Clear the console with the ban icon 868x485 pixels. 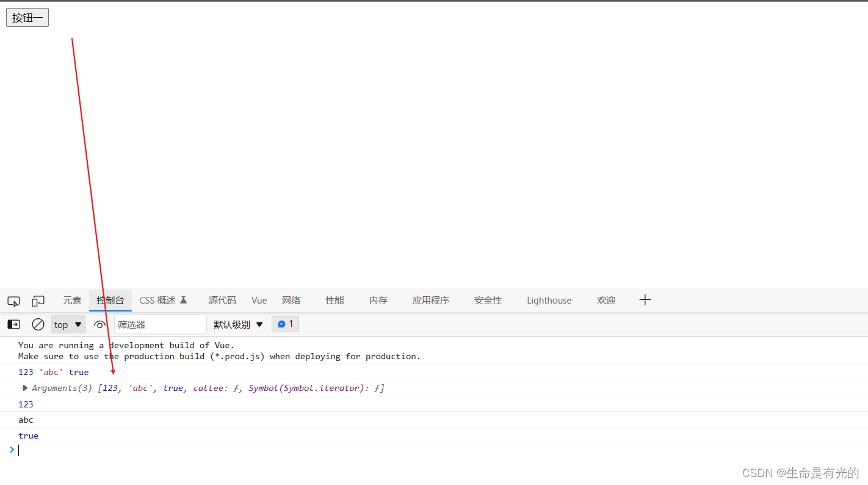click(x=38, y=324)
